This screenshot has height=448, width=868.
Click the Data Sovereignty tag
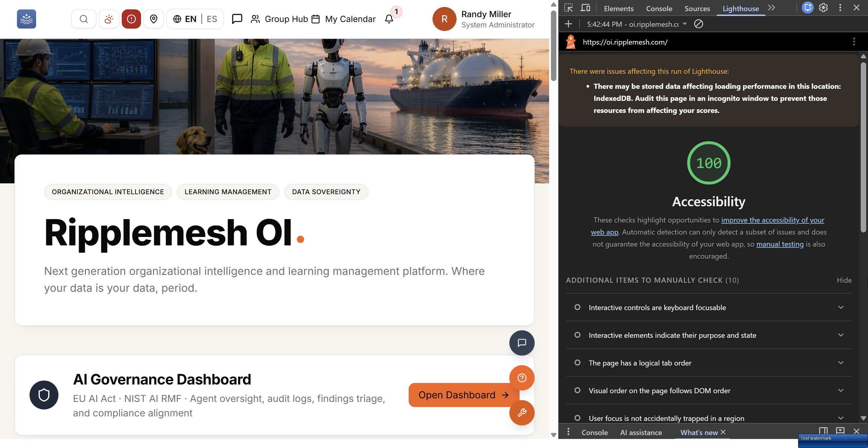(x=326, y=191)
